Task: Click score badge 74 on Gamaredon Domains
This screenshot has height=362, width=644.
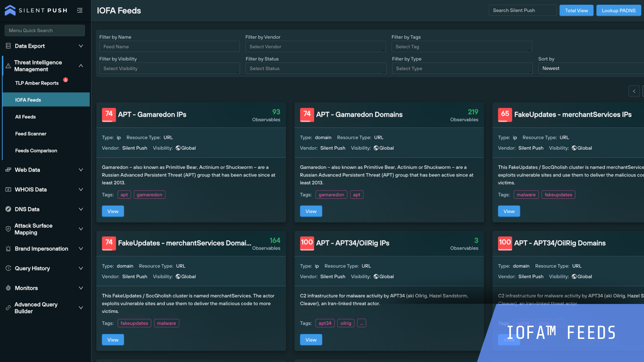Action: [307, 115]
